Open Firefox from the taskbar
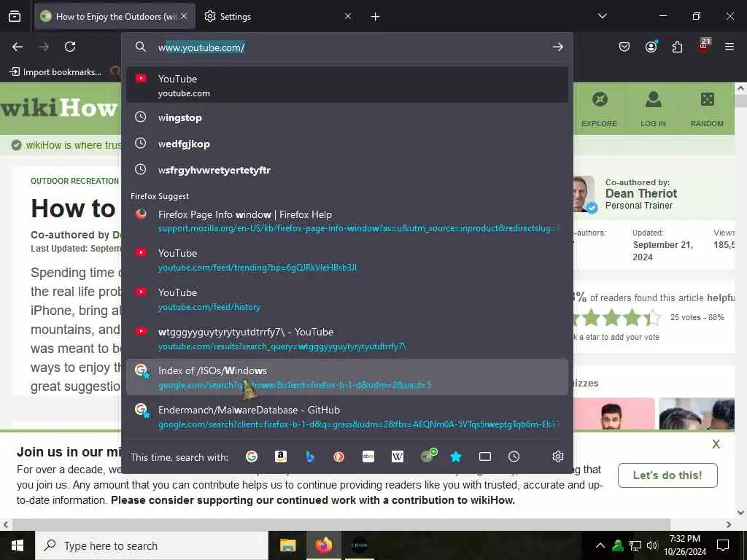This screenshot has width=747, height=560. point(323,545)
